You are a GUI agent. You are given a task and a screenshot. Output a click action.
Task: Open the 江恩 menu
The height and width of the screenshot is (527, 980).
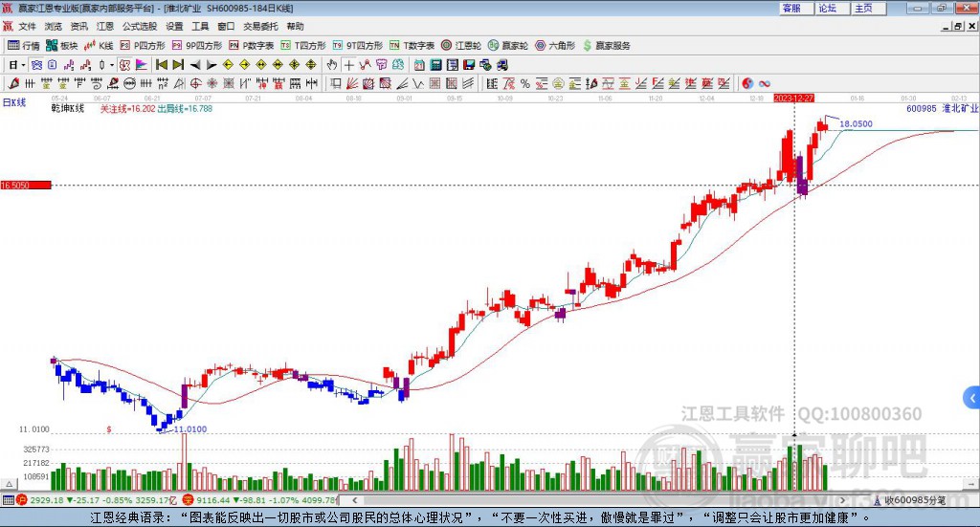tap(105, 26)
